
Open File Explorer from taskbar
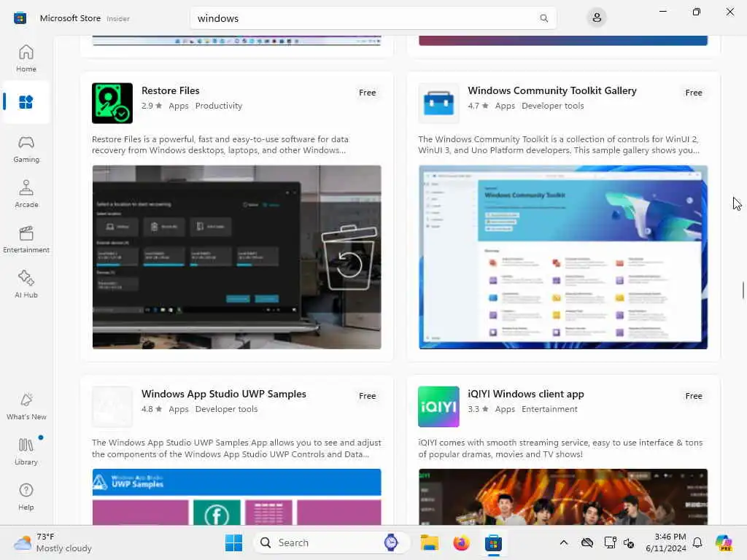(x=429, y=542)
